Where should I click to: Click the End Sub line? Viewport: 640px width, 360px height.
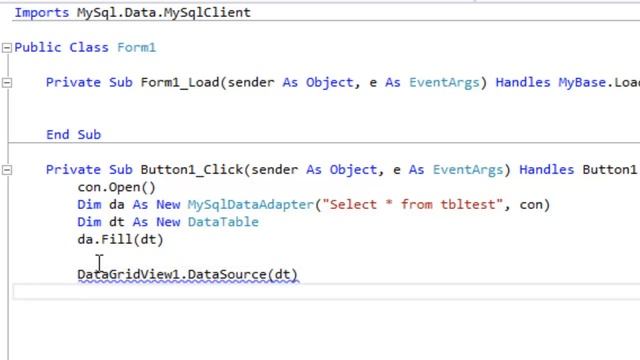coord(73,135)
